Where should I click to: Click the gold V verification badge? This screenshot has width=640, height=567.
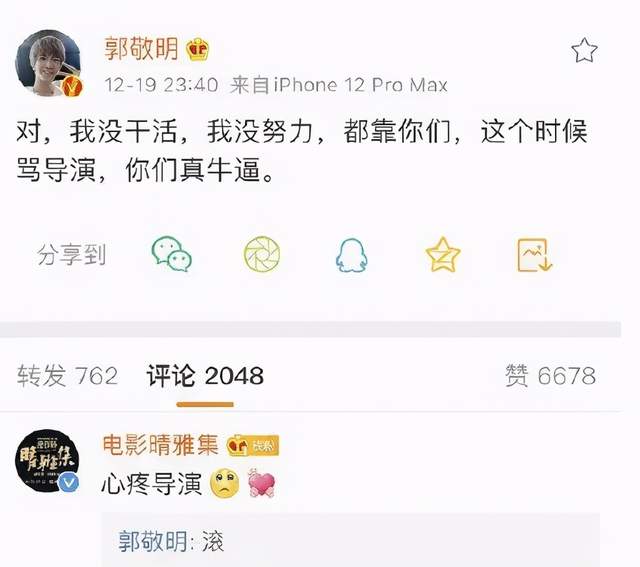73,86
